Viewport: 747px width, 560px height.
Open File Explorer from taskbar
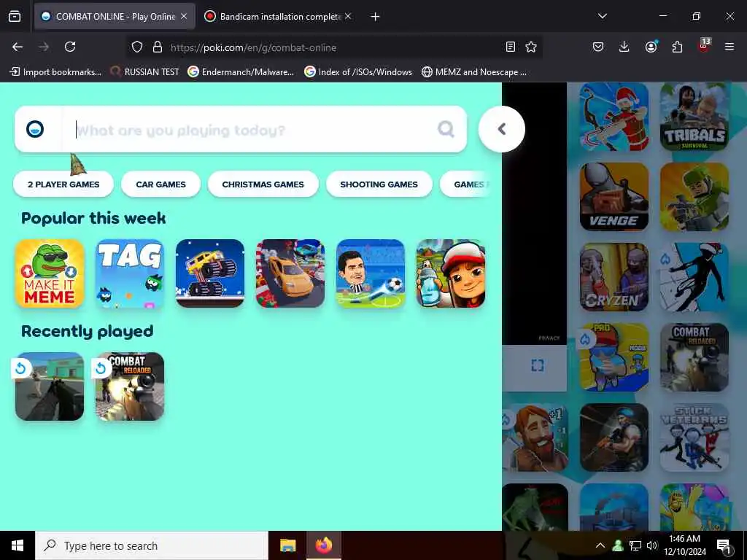pyautogui.click(x=287, y=545)
